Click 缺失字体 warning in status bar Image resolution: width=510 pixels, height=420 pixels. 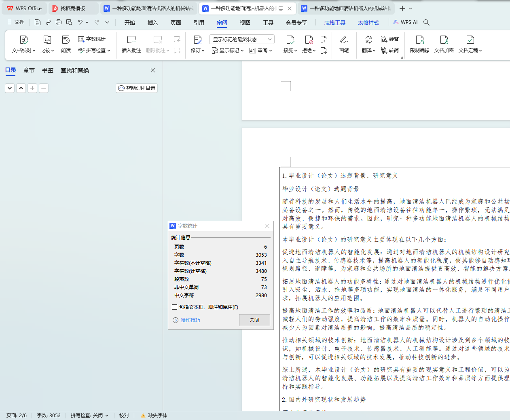click(x=154, y=416)
